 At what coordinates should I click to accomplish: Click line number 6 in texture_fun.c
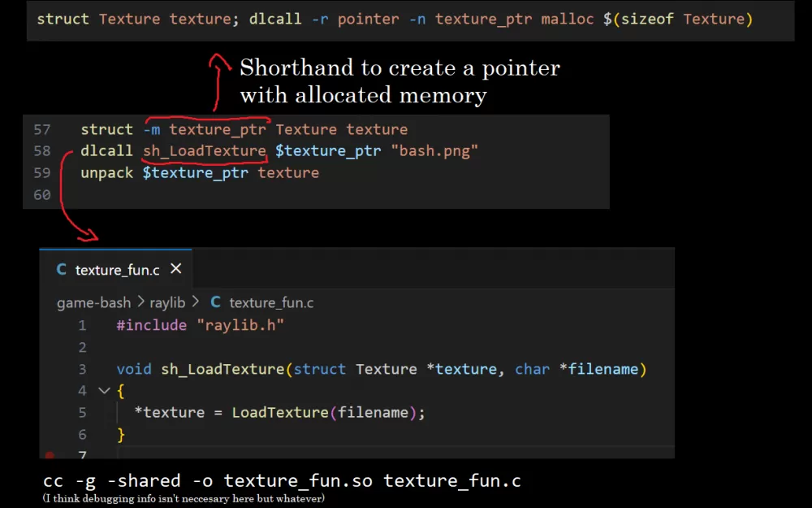pos(82,434)
